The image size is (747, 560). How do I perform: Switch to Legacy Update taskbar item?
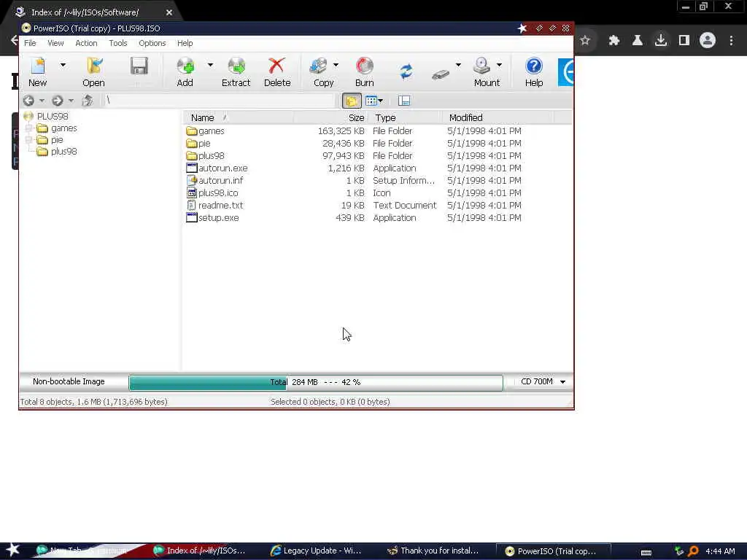click(x=316, y=551)
